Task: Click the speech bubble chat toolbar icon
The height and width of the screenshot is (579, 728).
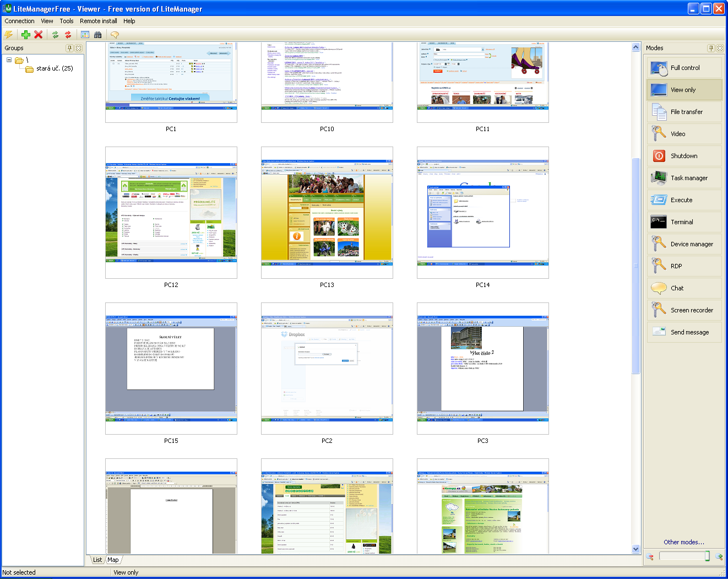Action: click(115, 35)
